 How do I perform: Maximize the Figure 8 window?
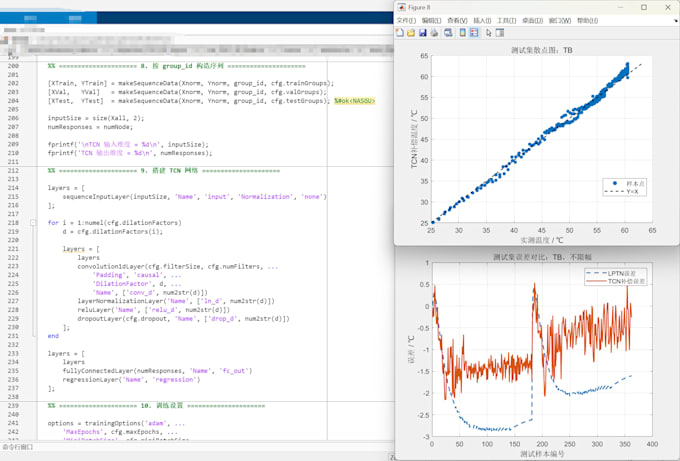click(644, 7)
